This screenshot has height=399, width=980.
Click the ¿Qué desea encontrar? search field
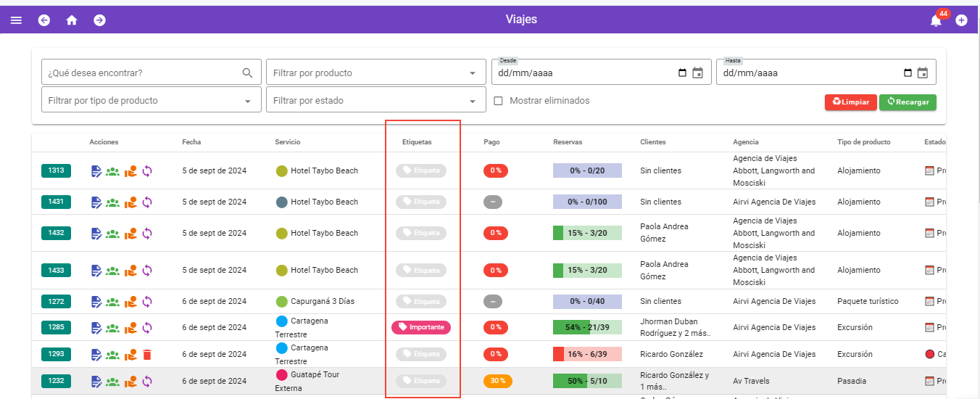tap(143, 73)
